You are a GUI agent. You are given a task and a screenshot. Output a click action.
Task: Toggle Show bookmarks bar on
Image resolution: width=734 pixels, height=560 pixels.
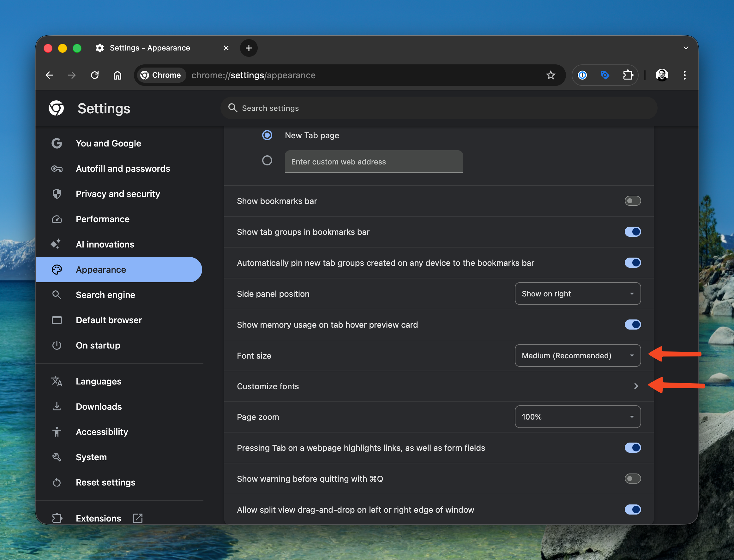[633, 201]
